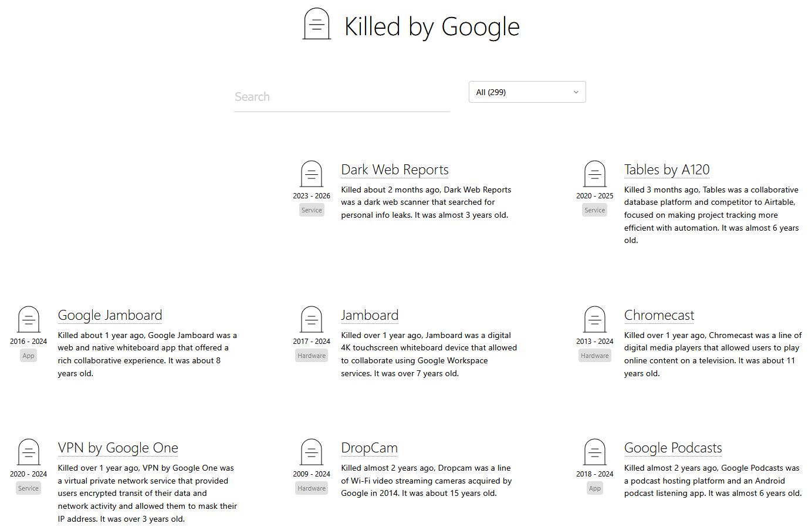This screenshot has width=812, height=527.
Task: Click the Service badge under Tables by A120
Action: point(595,210)
